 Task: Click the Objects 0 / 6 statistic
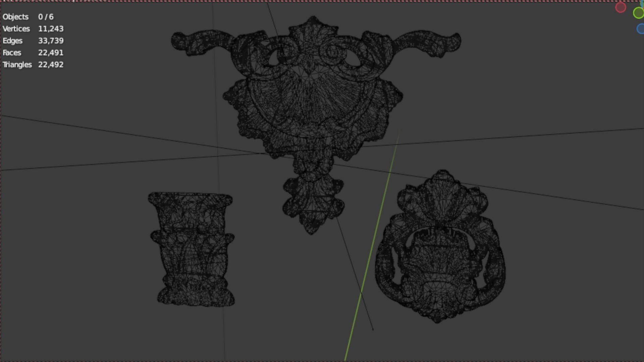click(x=28, y=17)
